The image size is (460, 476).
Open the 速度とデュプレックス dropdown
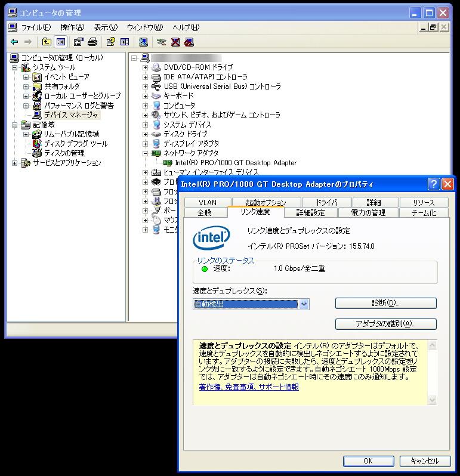(304, 304)
